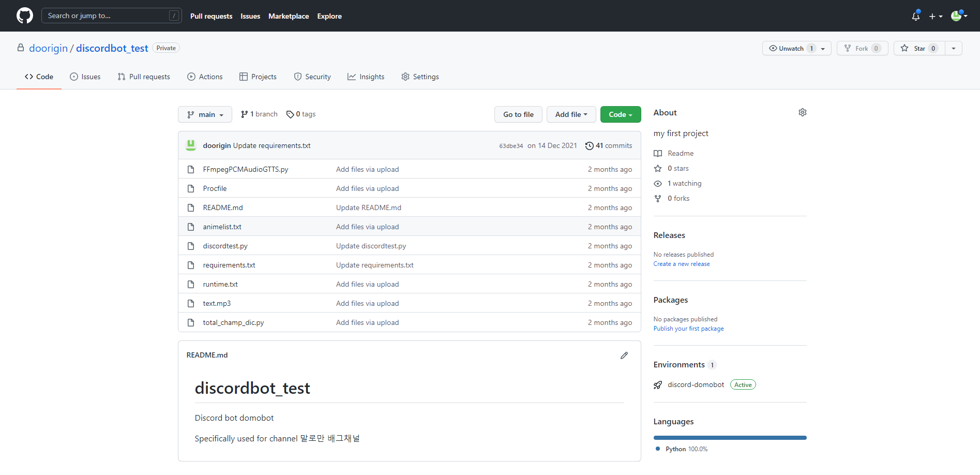980x475 pixels.
Task: View the 0 tags link
Action: coord(301,114)
